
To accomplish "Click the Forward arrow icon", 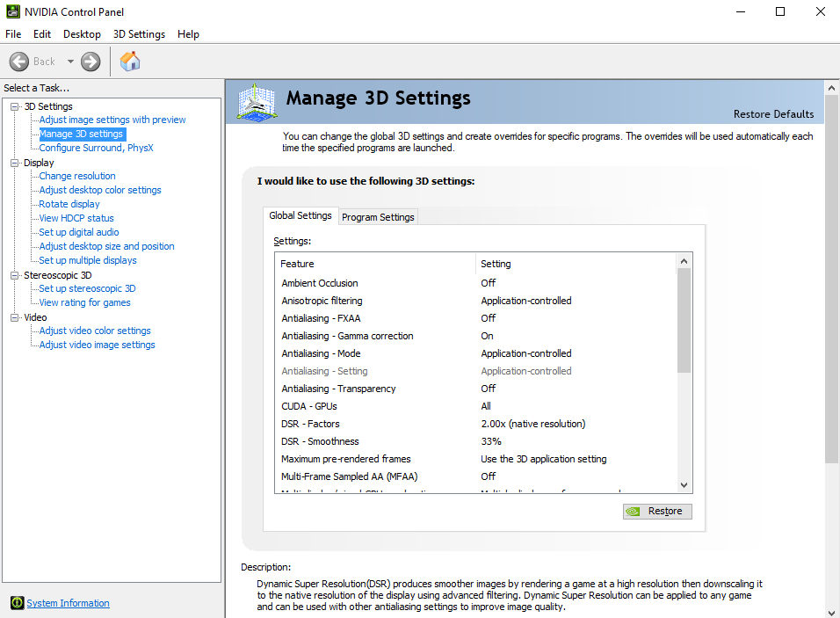I will click(x=91, y=62).
